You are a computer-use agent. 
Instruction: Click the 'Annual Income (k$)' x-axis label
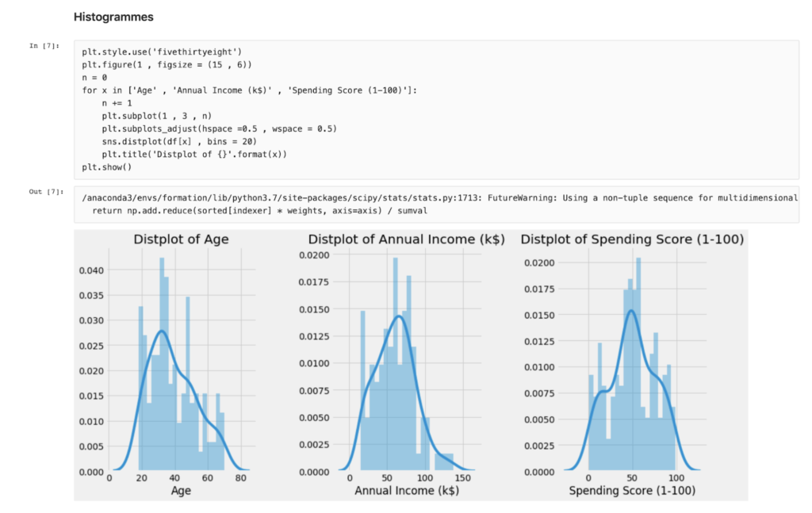[x=406, y=492]
